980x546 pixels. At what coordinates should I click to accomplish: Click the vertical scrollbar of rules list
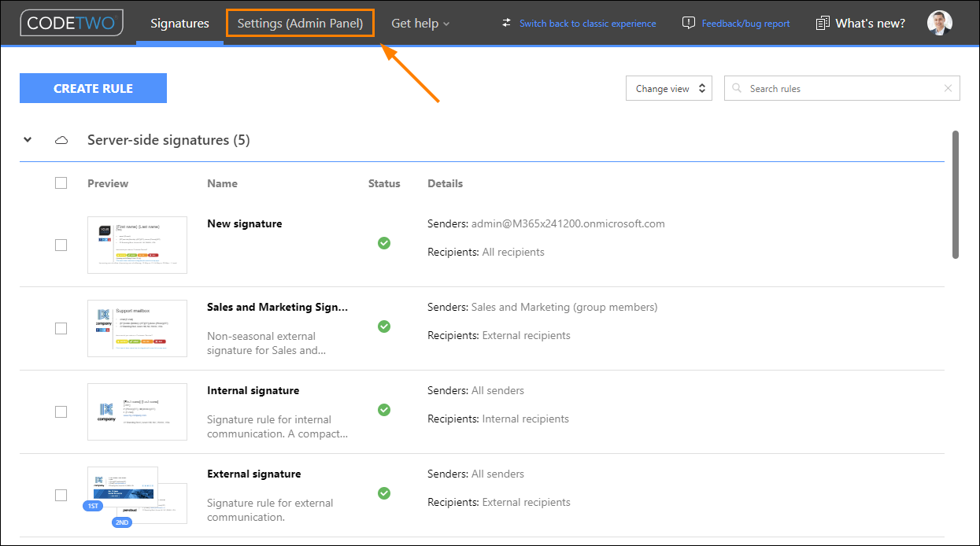point(956,194)
